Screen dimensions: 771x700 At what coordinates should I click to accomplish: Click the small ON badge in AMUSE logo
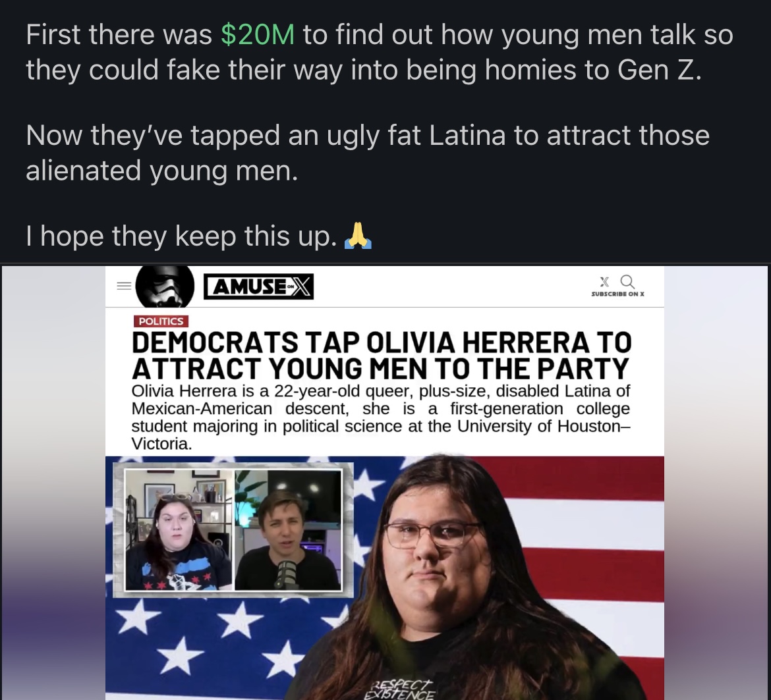291,286
